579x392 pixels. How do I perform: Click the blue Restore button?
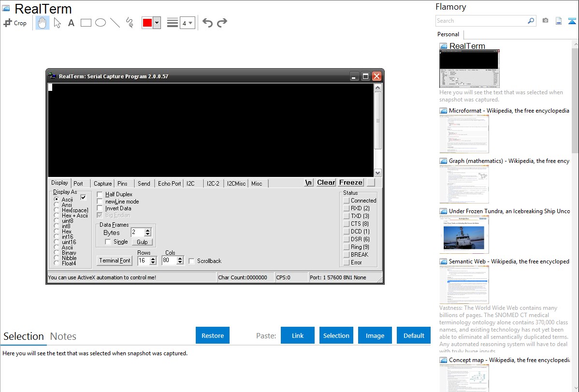[213, 335]
